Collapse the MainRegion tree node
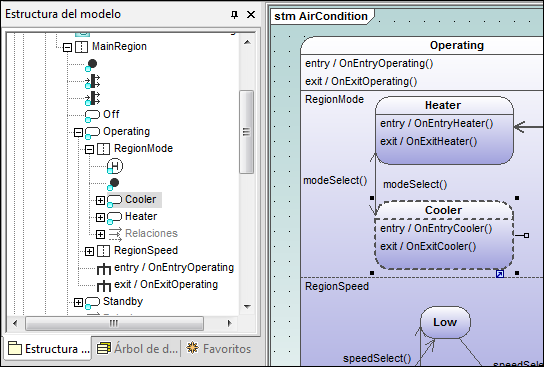The height and width of the screenshot is (367, 544). tap(67, 47)
